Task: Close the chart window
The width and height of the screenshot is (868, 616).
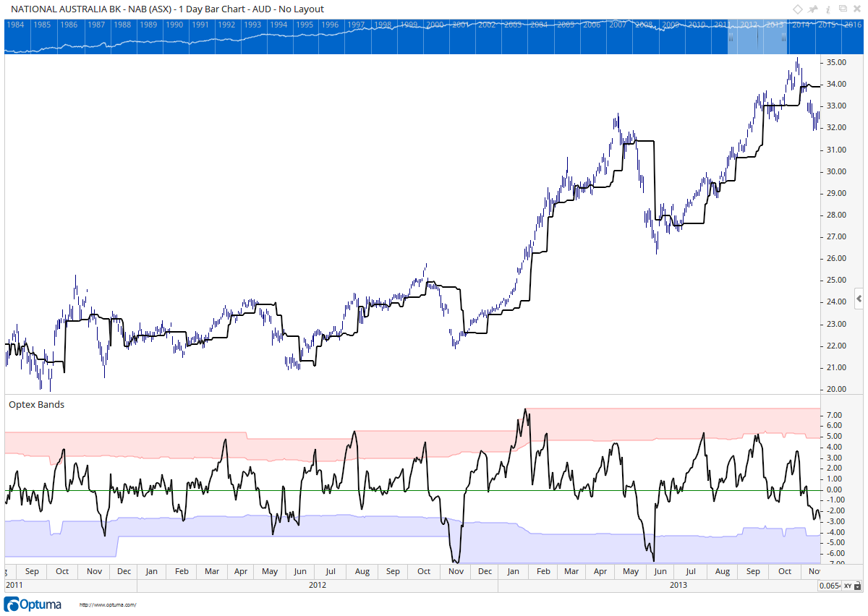Action: click(857, 9)
